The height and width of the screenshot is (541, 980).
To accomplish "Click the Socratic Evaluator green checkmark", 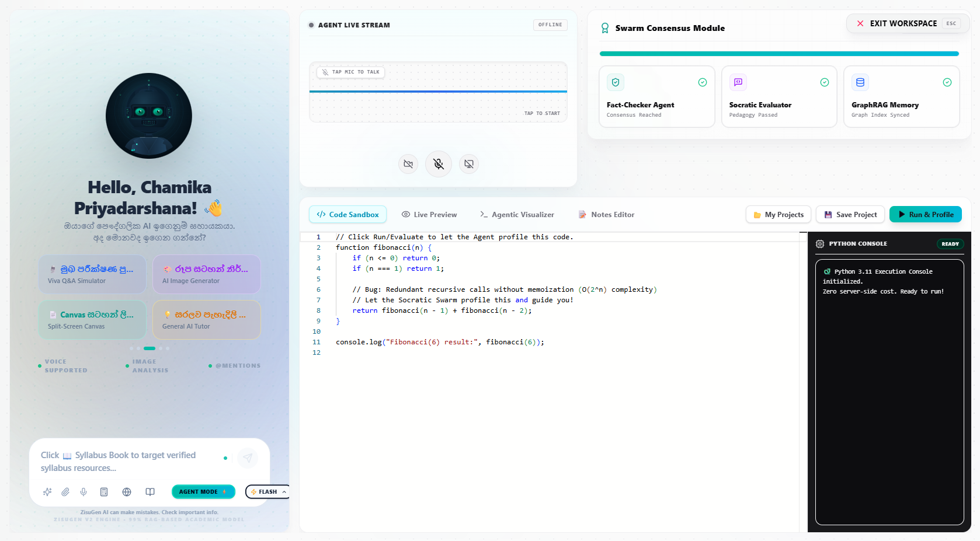I will [x=825, y=82].
